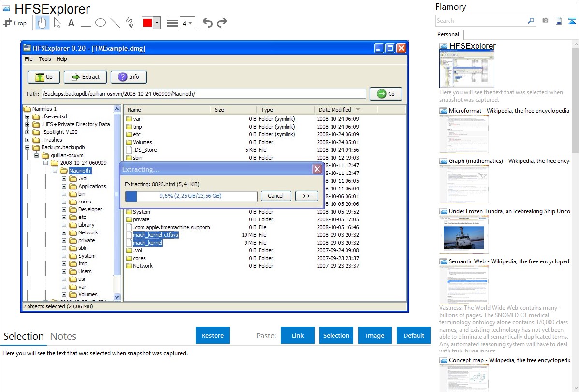Screen dimensions: 579x392
Task: Select the cores folder in file list
Action: (139, 258)
